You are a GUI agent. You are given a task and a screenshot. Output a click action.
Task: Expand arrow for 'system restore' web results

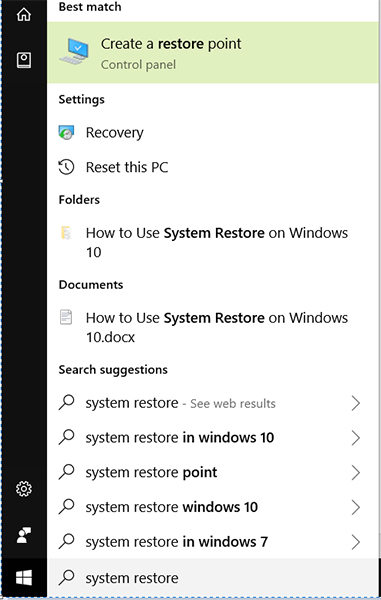click(356, 403)
